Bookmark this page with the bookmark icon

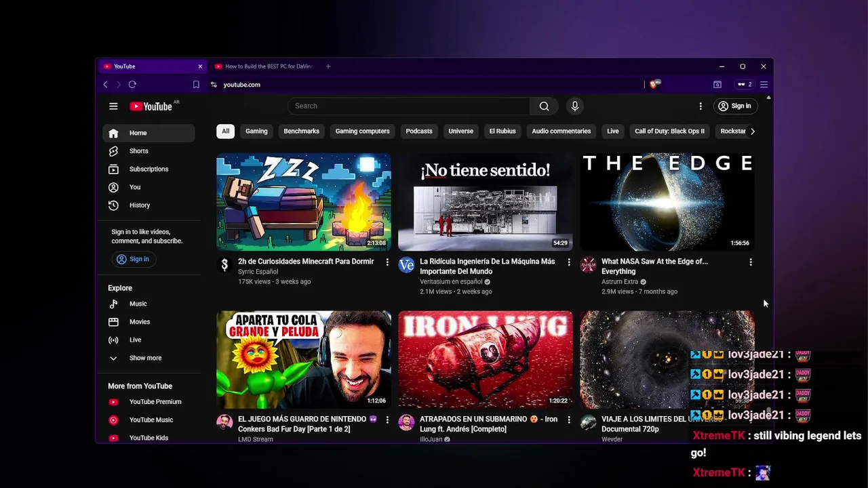coord(196,85)
